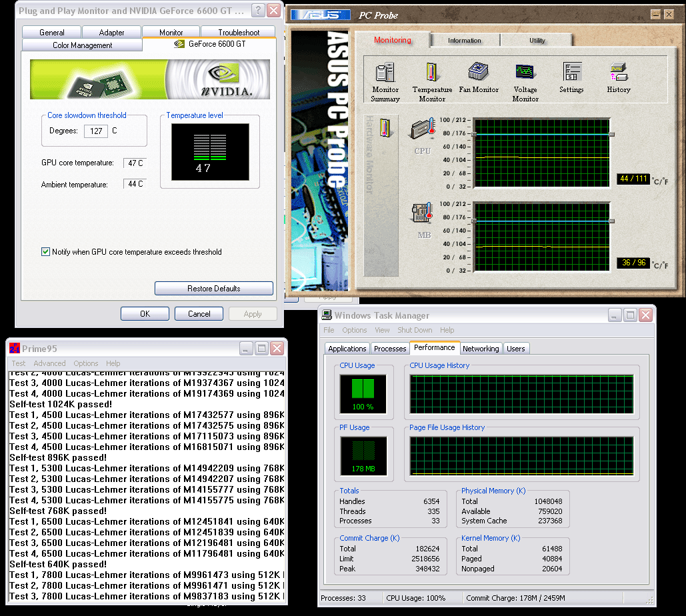Screen dimensions: 686x616
Task: Click the CPU '44 / 111' temperature readout
Action: (633, 179)
